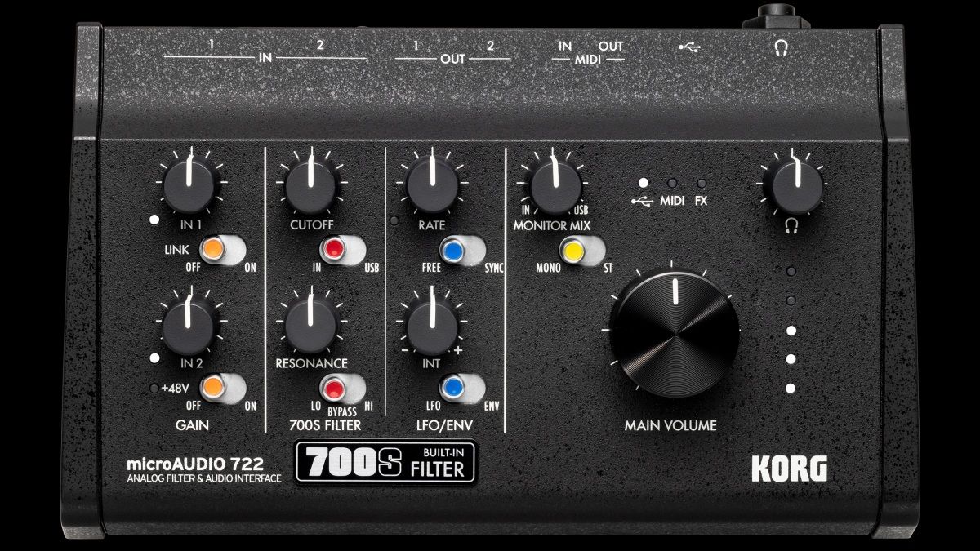980x551 pixels.
Task: Click the MONITOR MIX knob
Action: click(556, 185)
